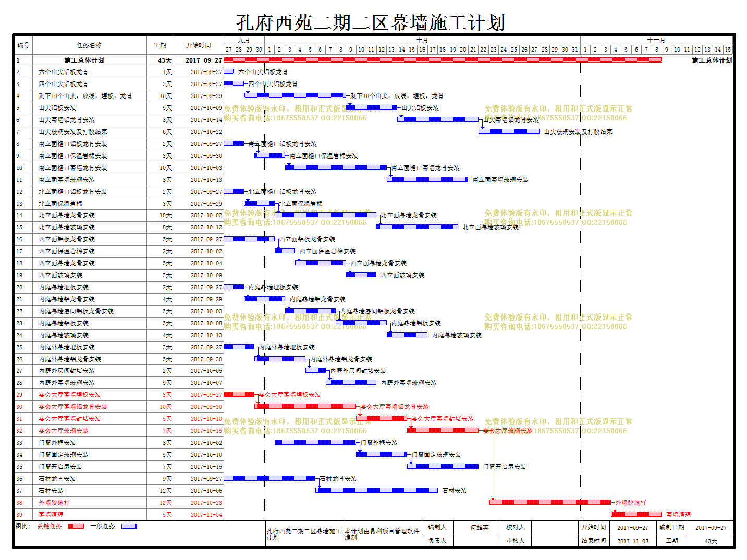
Task: Click the red Gantt bar for 宴会大厅幕墙铝龙骨安装
Action: click(x=305, y=406)
